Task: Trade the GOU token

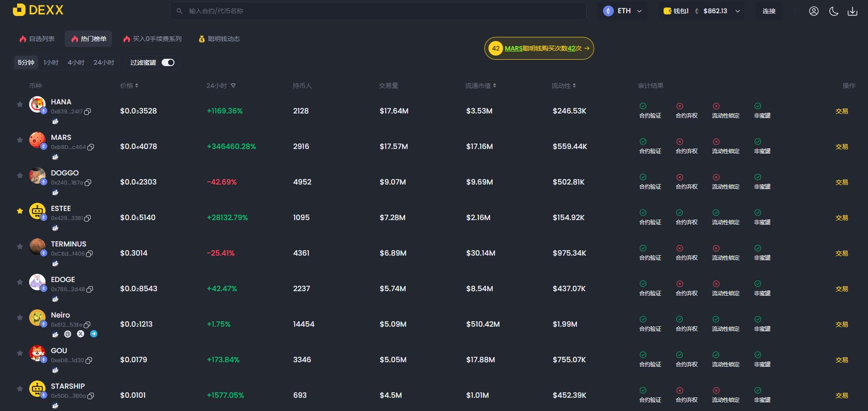Action: point(842,360)
